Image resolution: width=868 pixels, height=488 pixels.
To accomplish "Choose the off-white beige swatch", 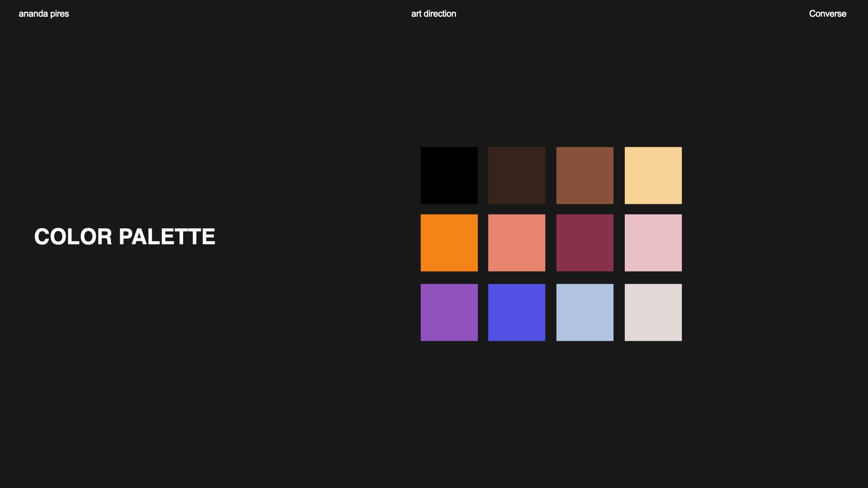I will (x=653, y=312).
